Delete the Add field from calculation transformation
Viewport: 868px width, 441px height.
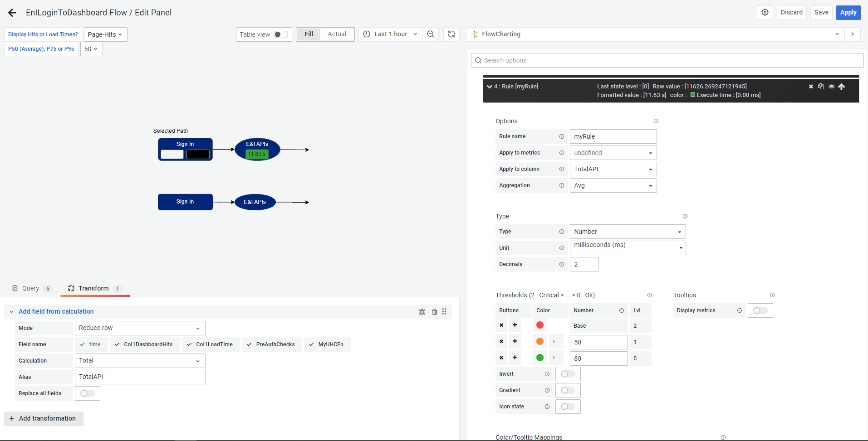coord(434,311)
